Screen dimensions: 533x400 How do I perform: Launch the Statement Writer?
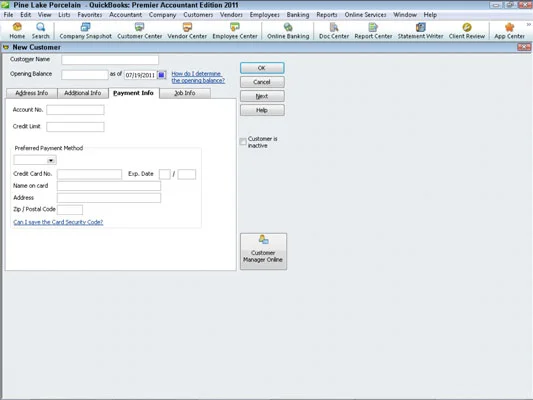click(420, 31)
